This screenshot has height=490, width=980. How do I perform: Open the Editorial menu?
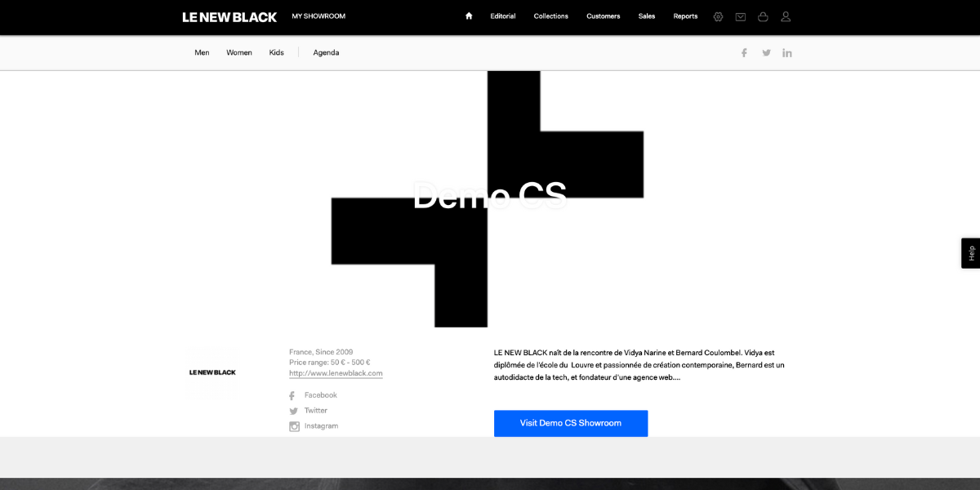503,16
